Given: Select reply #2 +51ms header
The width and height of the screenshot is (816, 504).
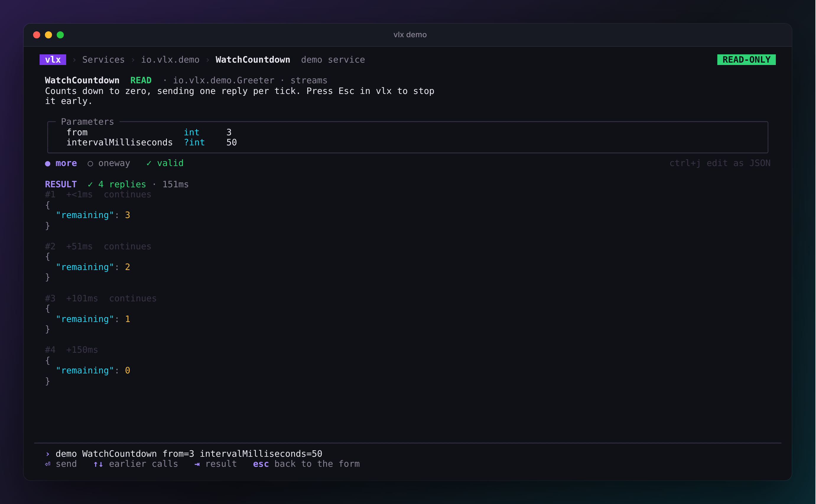Looking at the screenshot, I should coord(98,246).
